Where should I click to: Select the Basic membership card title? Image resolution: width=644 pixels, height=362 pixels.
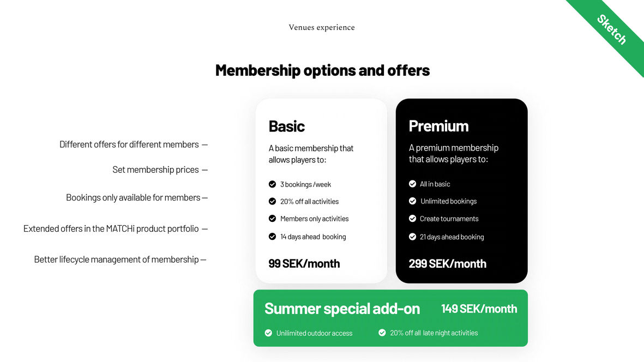[287, 126]
